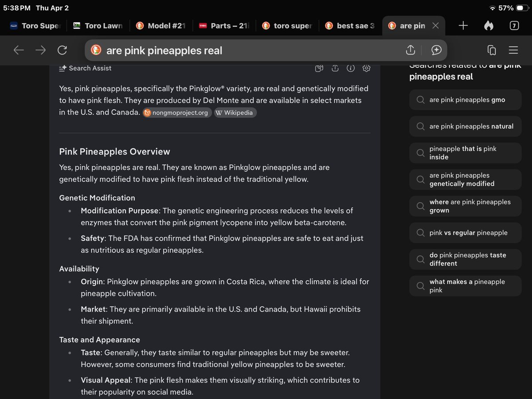Tap magnifier icon beside 'pink vs regular pineapple'

click(x=420, y=233)
